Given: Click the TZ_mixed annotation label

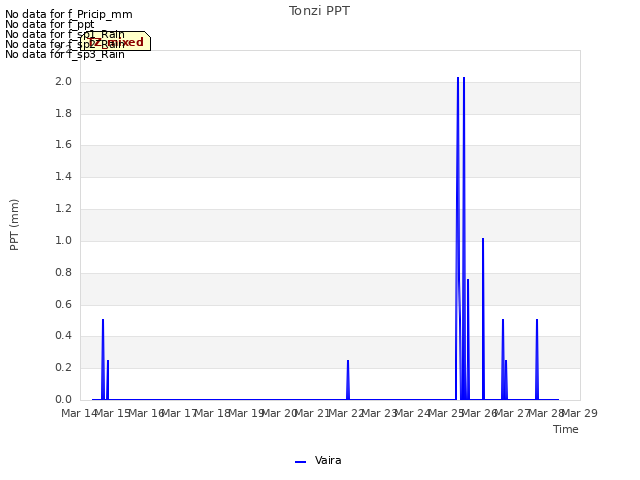Looking at the screenshot, I should click(x=116, y=42).
